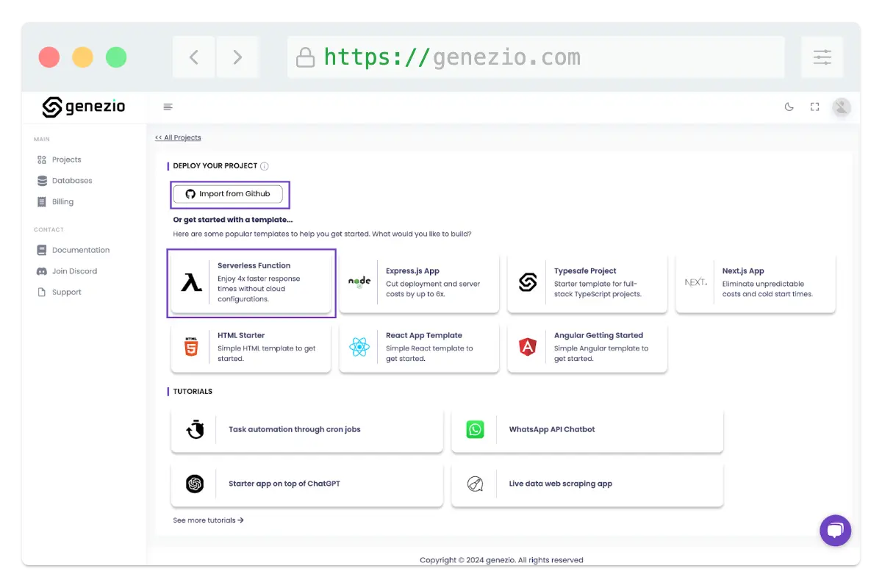Click the Angular logo icon

point(528,347)
